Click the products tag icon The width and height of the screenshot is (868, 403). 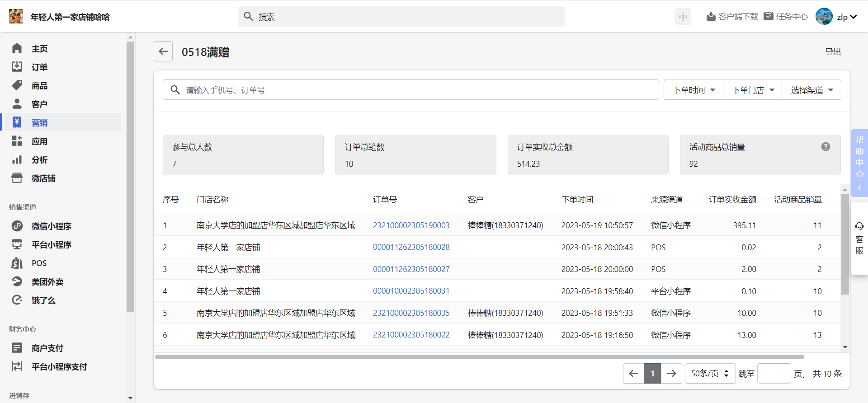pos(17,85)
